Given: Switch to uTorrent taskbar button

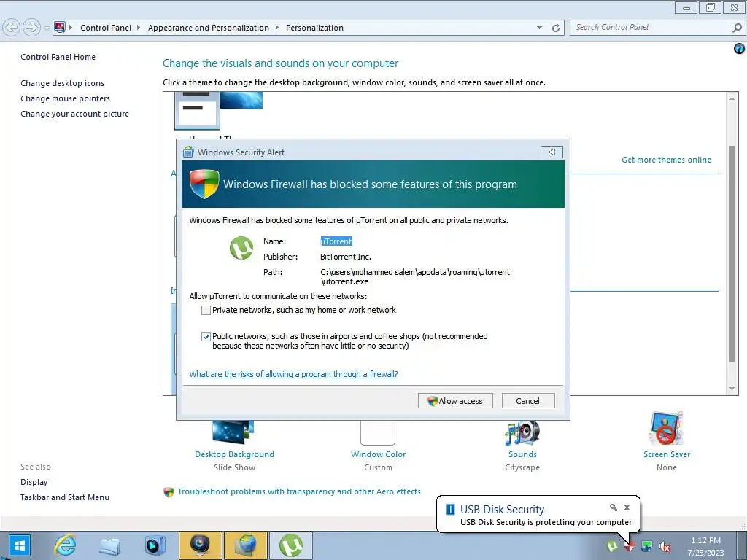Looking at the screenshot, I should (291, 545).
